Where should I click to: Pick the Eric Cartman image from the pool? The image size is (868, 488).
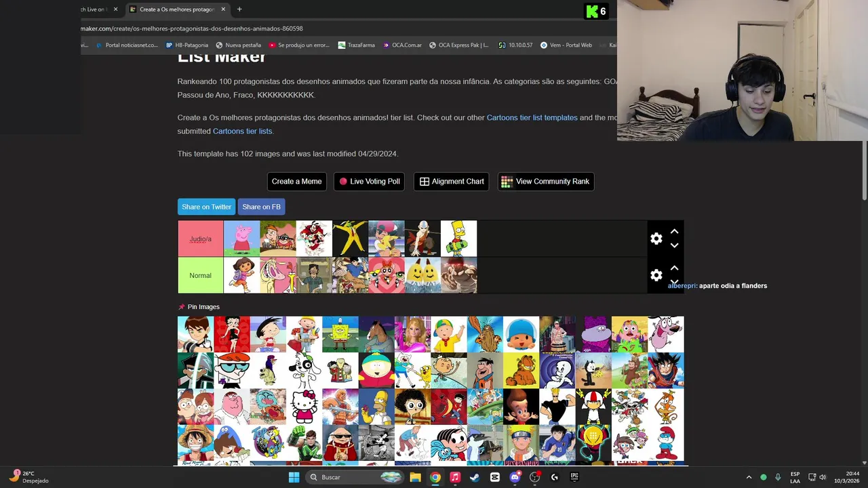(376, 370)
